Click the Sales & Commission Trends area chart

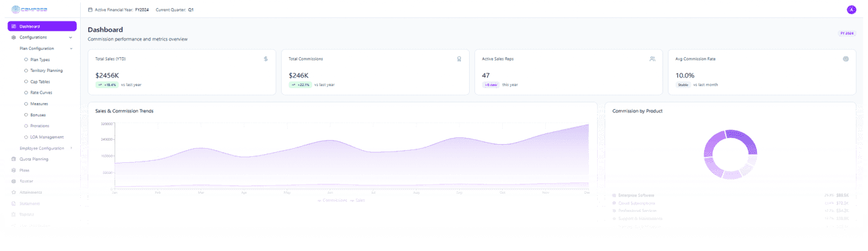(x=352, y=156)
